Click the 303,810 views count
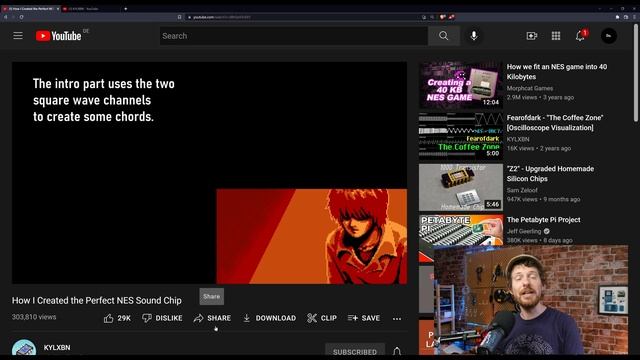The width and height of the screenshot is (640, 360). coord(34,317)
